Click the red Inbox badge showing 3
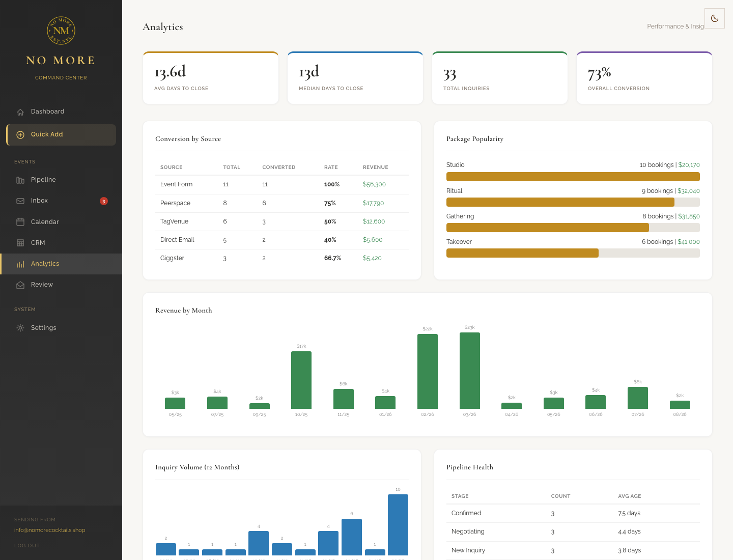The image size is (733, 560). point(104,201)
